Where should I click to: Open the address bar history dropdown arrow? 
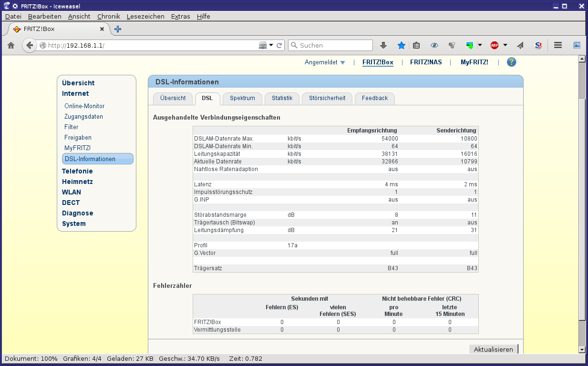point(271,45)
